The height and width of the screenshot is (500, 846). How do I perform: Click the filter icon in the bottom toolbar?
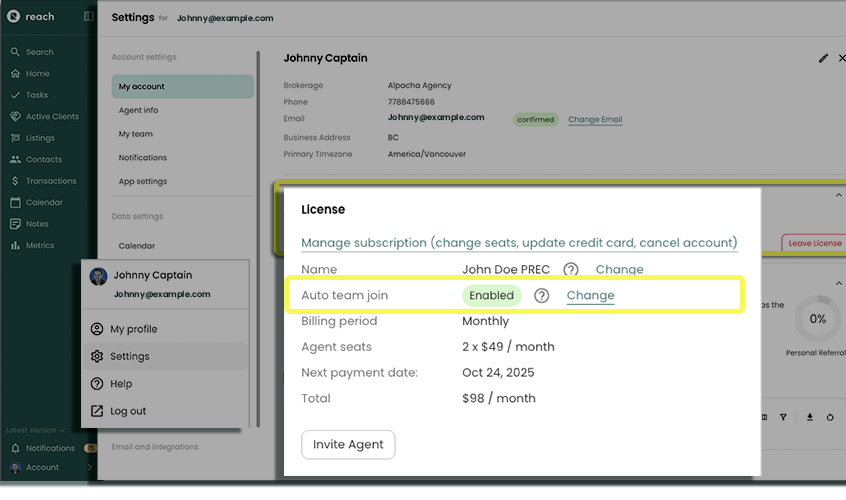pos(783,417)
